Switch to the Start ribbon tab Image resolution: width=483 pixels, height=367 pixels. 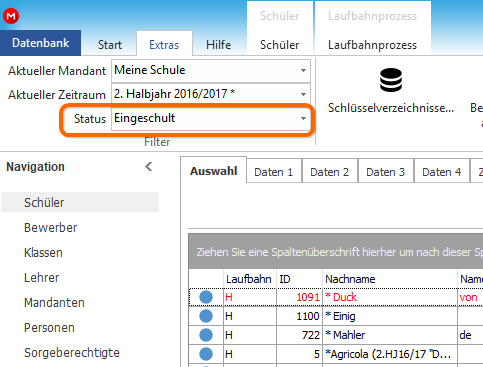(x=110, y=45)
